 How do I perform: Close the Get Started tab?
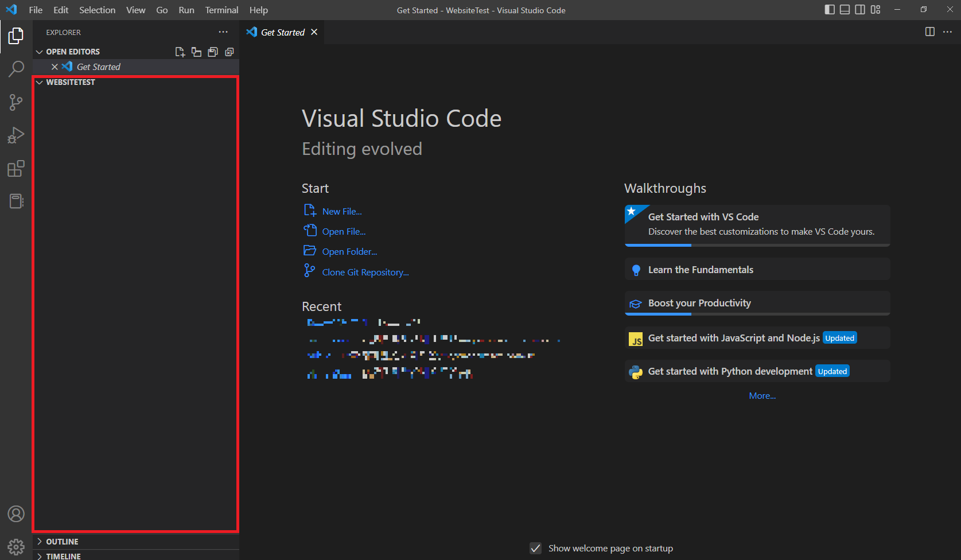coord(314,32)
